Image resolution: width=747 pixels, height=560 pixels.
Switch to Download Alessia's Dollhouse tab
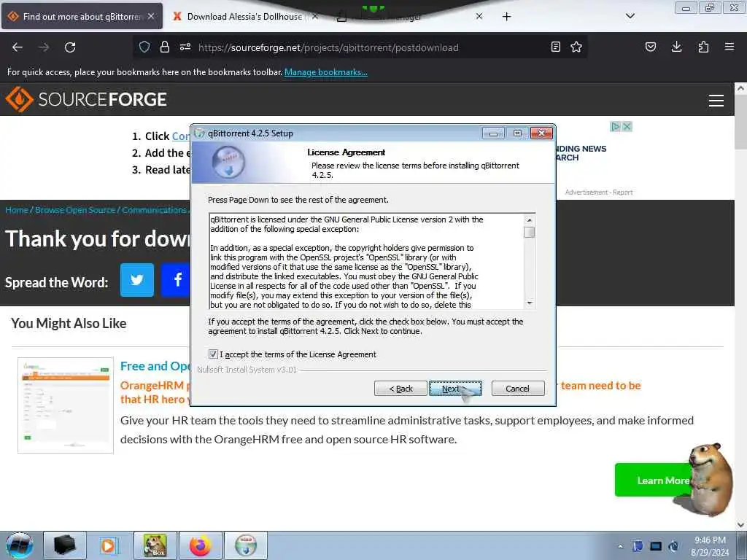[244, 16]
